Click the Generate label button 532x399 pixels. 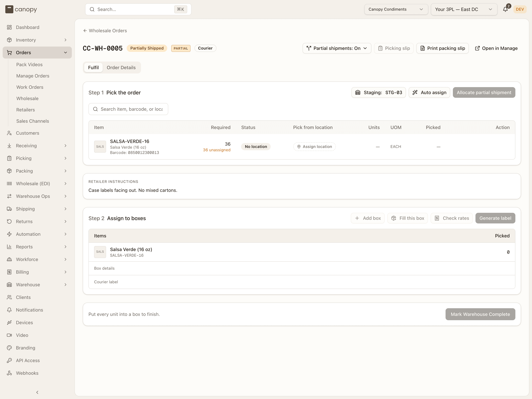pos(495,218)
